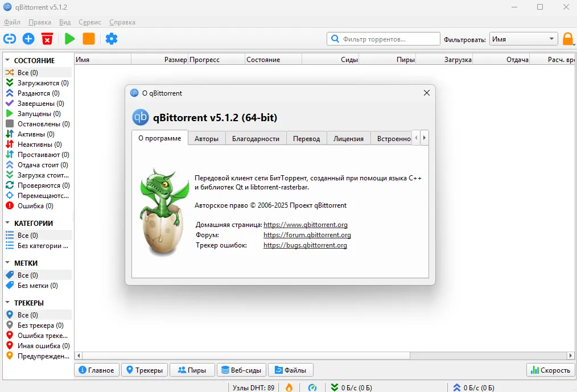577x392 pixels.
Task: Select Загружаются (0) status filter
Action: click(43, 83)
